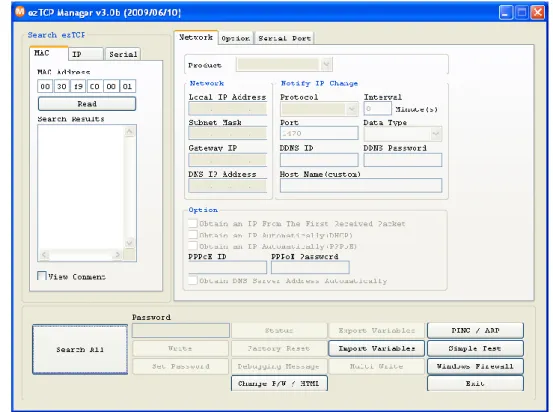Click the last MAC address field '01'

point(127,86)
